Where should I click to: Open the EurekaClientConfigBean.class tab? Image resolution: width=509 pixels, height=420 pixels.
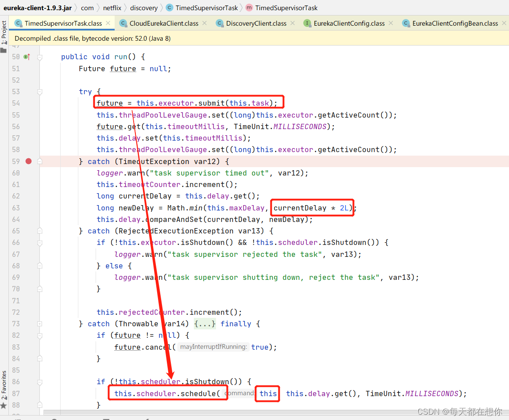click(455, 23)
